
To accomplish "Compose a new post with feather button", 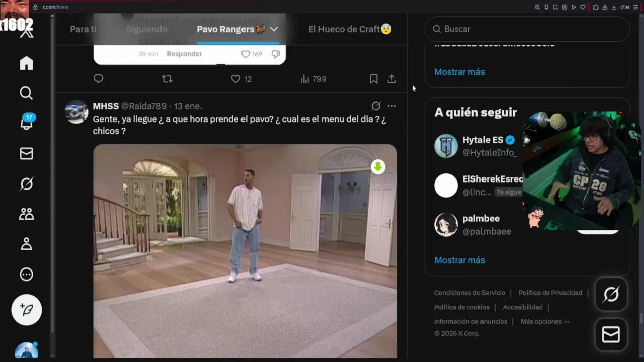I will [27, 310].
